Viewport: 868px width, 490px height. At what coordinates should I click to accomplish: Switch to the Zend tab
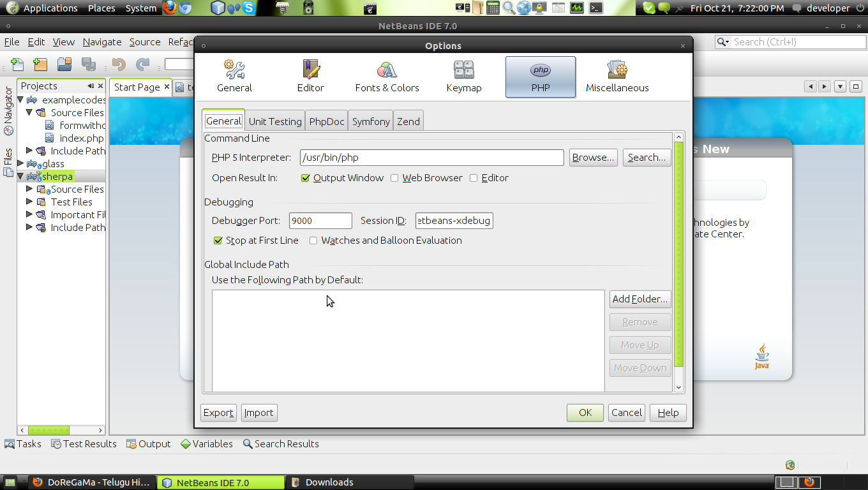408,121
